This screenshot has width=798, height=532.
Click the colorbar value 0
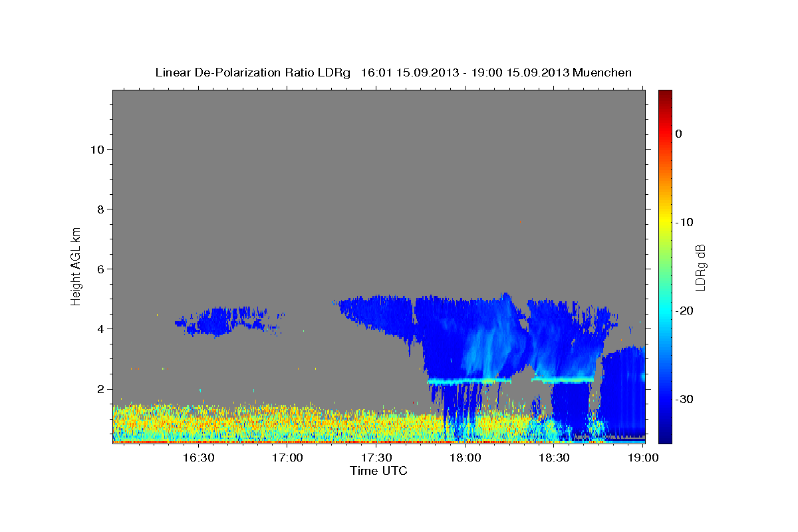[679, 134]
